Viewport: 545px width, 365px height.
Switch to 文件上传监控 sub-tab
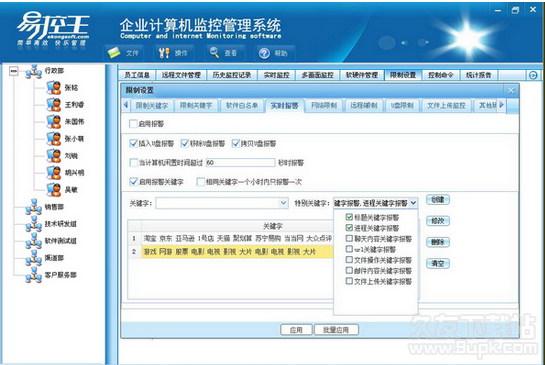(x=446, y=106)
